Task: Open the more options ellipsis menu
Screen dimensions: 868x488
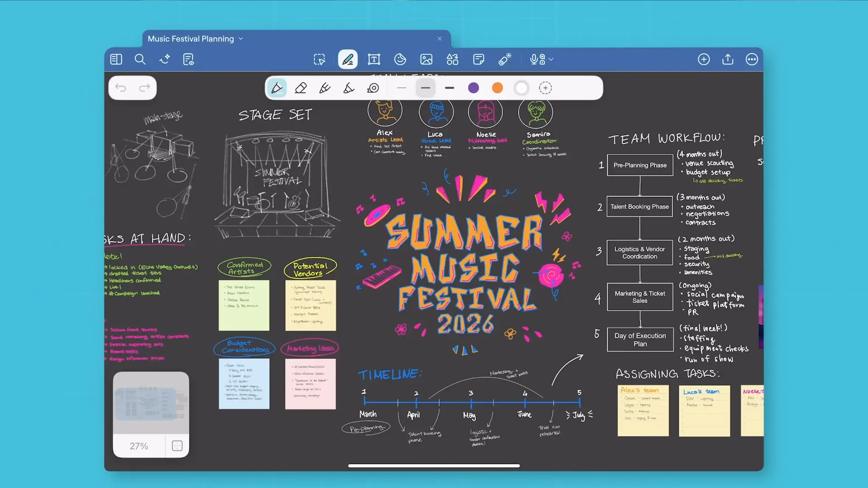Action: pyautogui.click(x=752, y=59)
